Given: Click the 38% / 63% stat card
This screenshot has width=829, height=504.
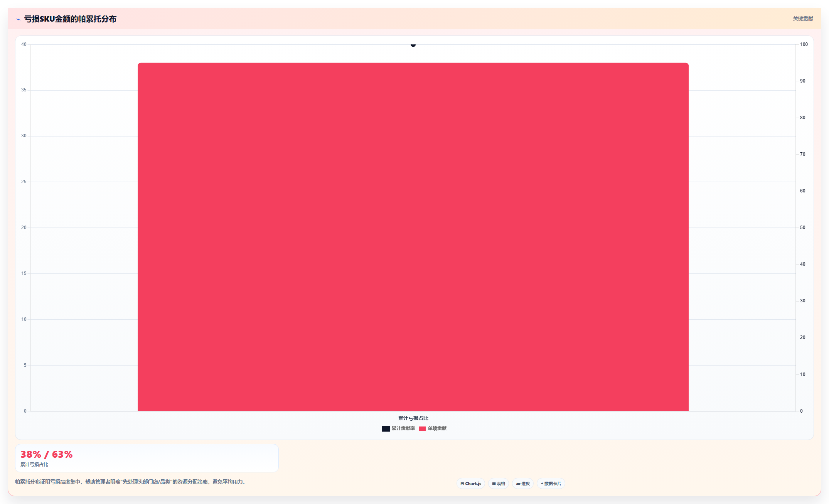Looking at the screenshot, I should (147, 458).
